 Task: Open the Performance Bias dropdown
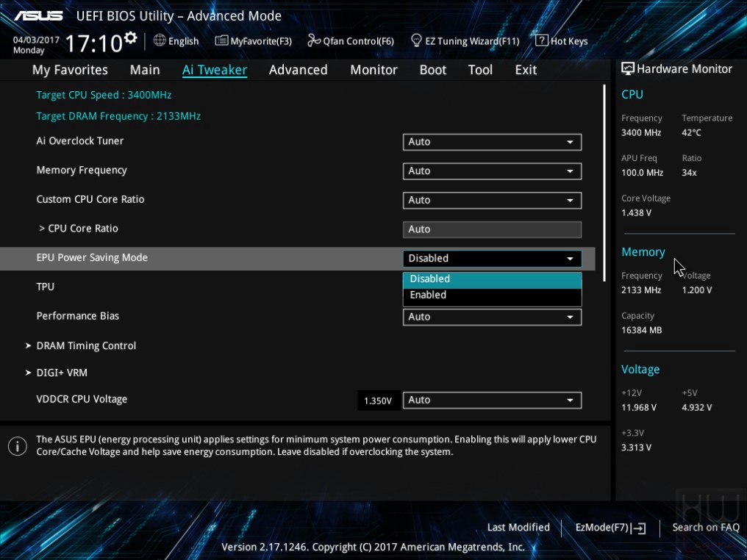[492, 317]
